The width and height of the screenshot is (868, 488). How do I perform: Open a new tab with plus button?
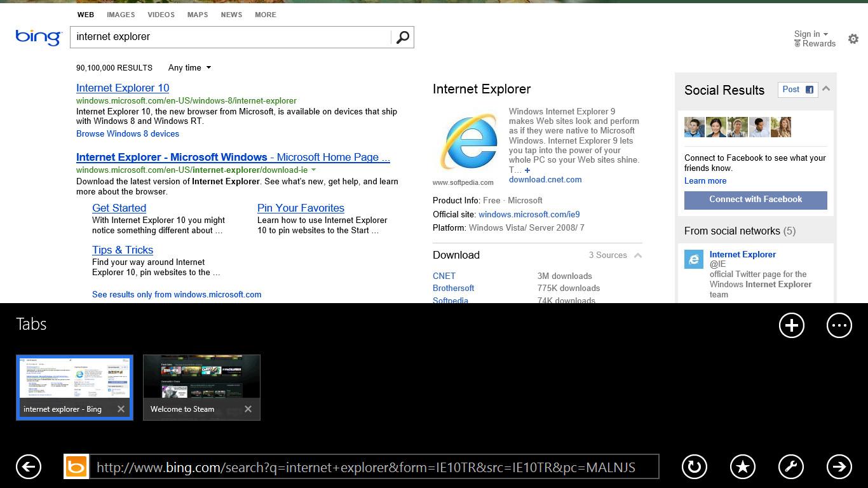point(792,325)
